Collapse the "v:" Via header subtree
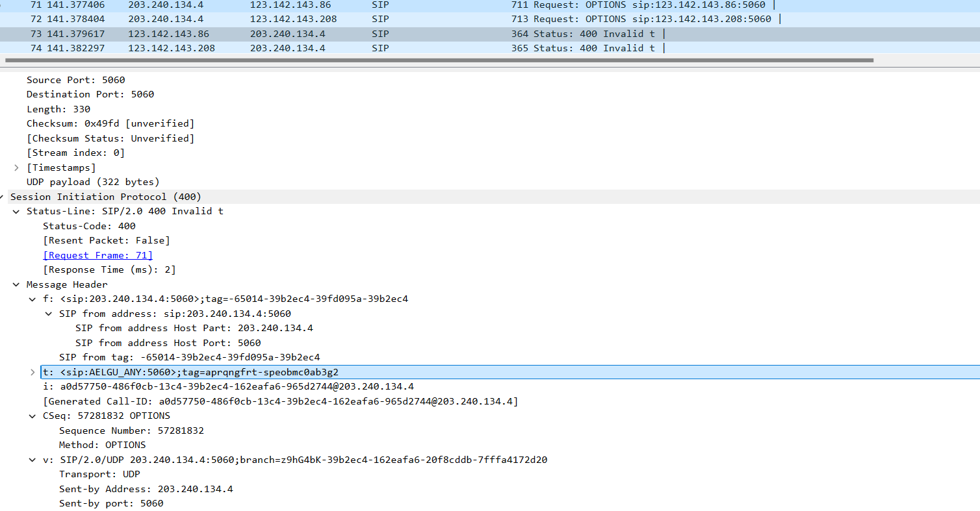980x511 pixels. [31, 460]
